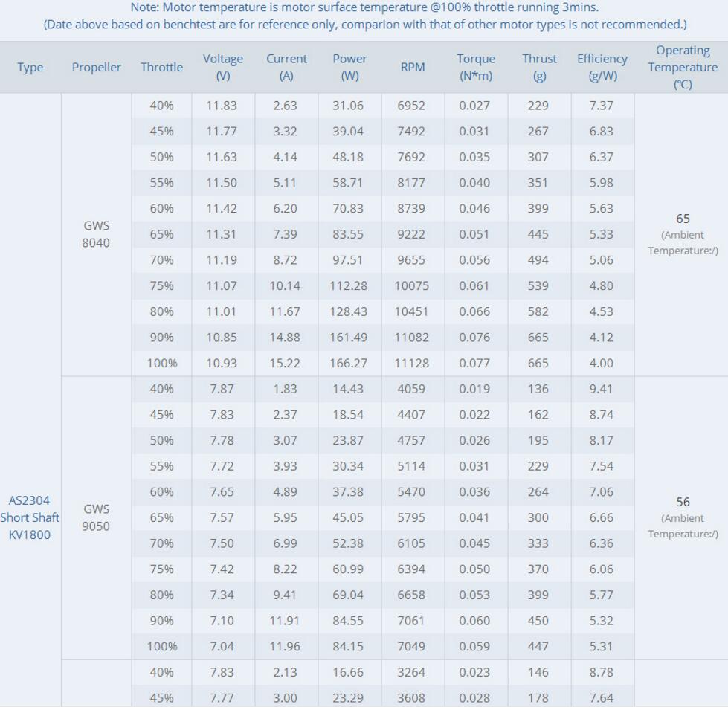Viewport: 728px width, 707px height.
Task: Click the Power (W) column header
Action: 349,67
